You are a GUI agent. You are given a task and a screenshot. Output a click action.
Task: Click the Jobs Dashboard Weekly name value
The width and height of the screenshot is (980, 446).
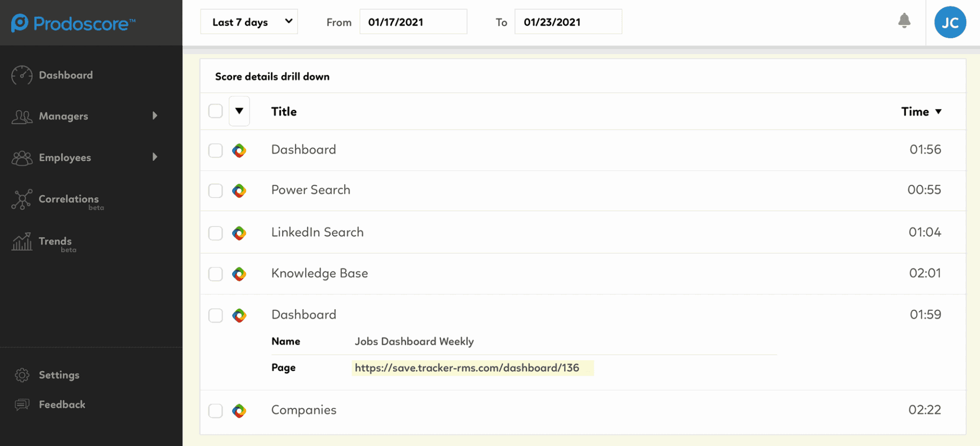pos(414,341)
